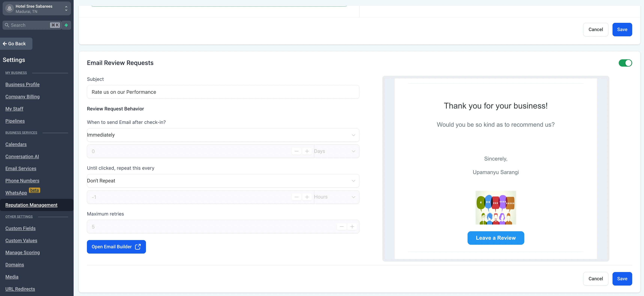Click the plus icon in Days delay field
Screen dimensions: 644x296
(x=307, y=151)
